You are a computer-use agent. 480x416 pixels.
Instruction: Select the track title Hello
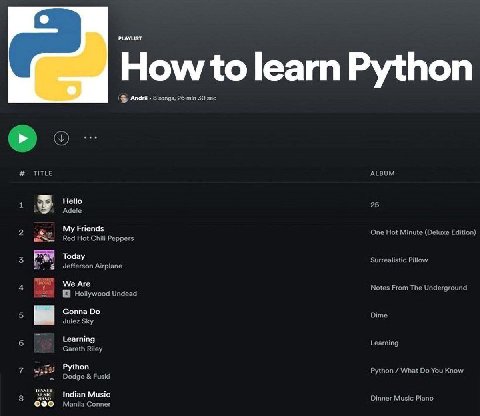pos(72,201)
